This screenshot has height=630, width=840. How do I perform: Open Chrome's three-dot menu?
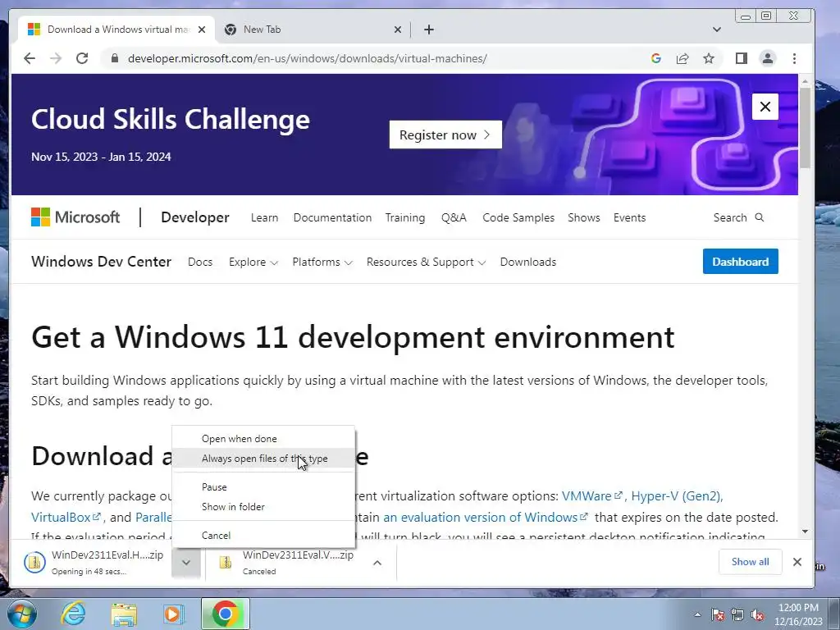pos(794,58)
